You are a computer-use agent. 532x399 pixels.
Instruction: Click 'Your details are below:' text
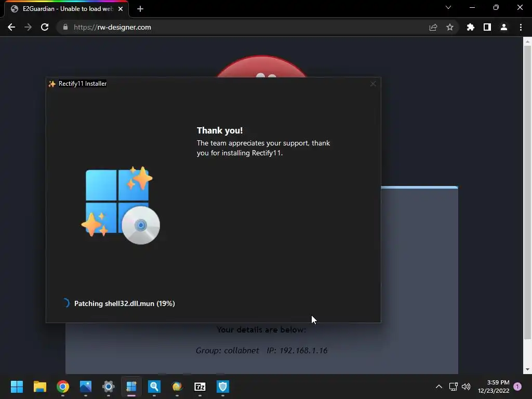261,330
